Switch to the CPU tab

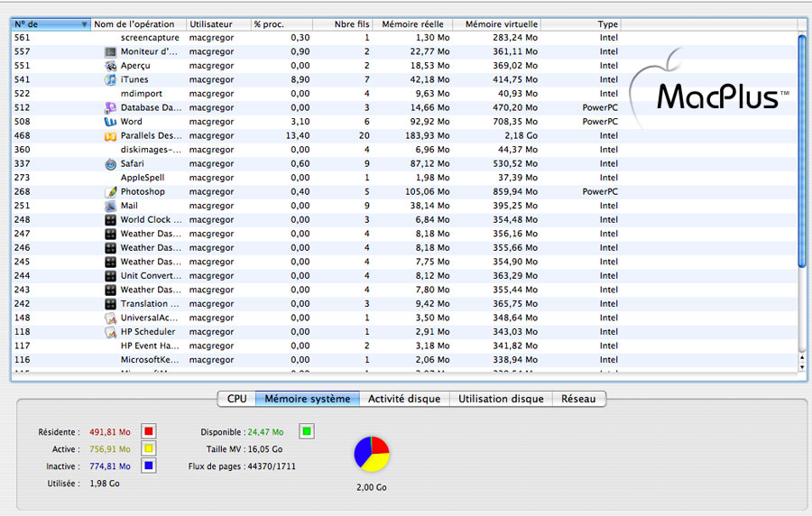click(236, 399)
